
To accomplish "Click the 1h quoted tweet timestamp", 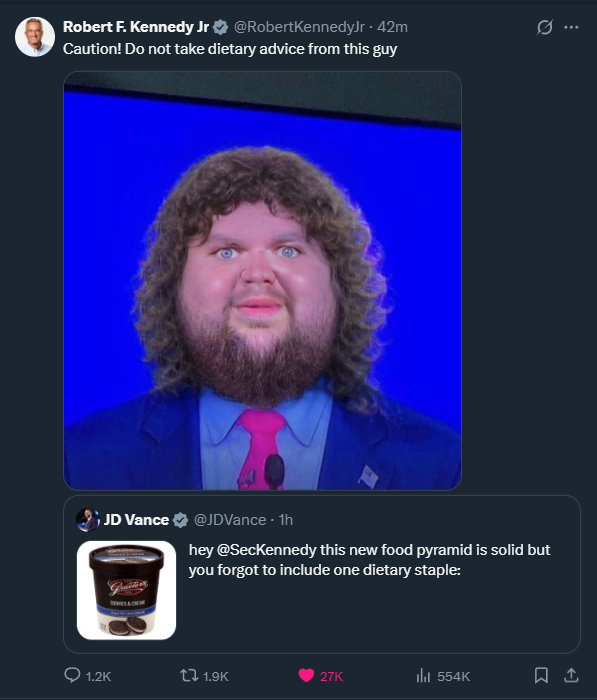I will (x=285, y=520).
